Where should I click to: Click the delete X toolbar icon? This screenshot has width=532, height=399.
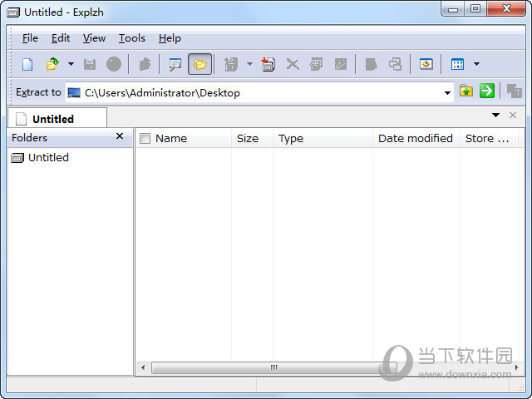[x=293, y=64]
